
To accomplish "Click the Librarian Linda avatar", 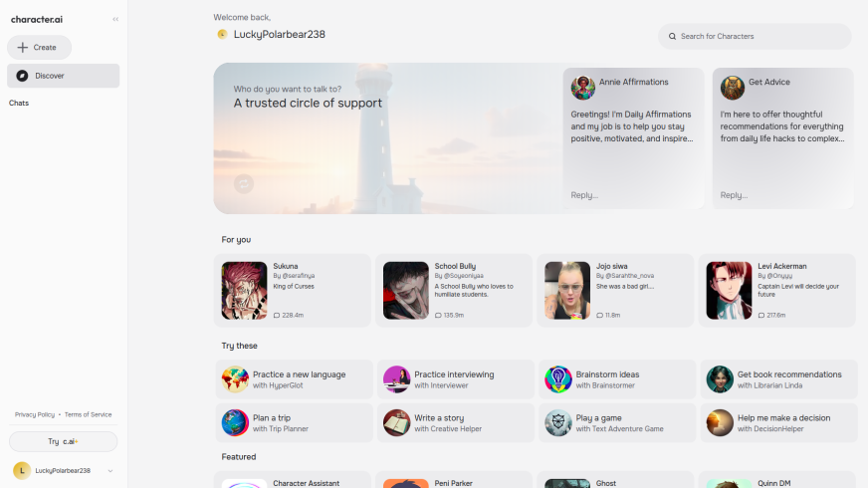I will (719, 379).
